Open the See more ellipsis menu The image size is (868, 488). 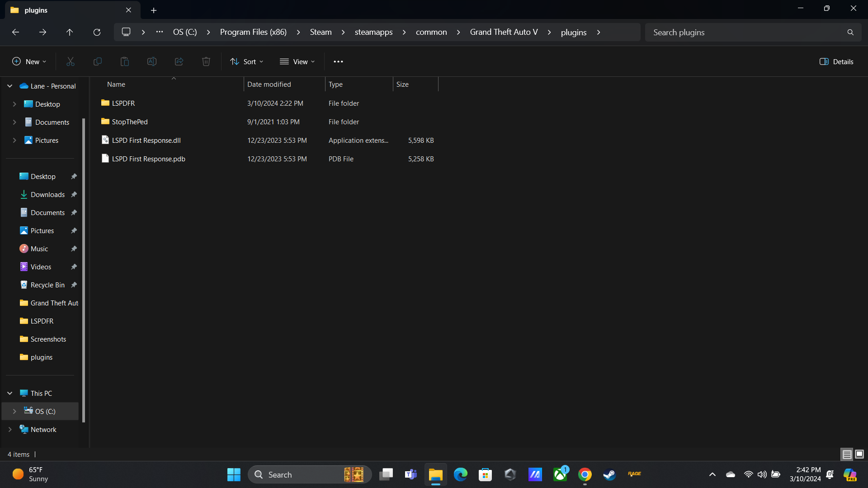pos(338,61)
